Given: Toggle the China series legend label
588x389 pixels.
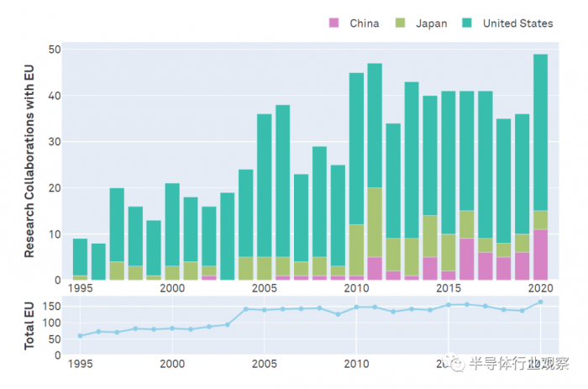Looking at the screenshot, I should [364, 24].
